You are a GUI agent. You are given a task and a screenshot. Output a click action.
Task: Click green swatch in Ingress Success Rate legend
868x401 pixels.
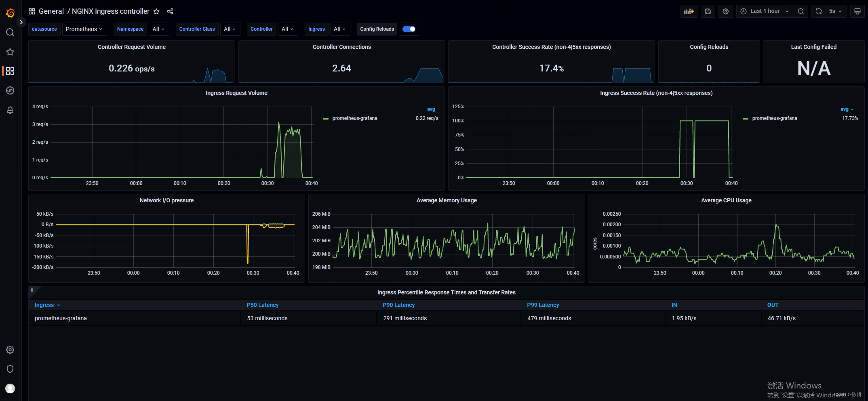pos(746,119)
